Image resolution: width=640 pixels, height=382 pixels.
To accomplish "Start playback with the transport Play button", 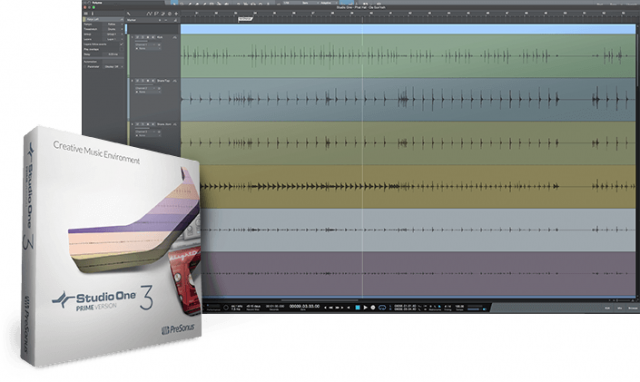I will click(365, 307).
